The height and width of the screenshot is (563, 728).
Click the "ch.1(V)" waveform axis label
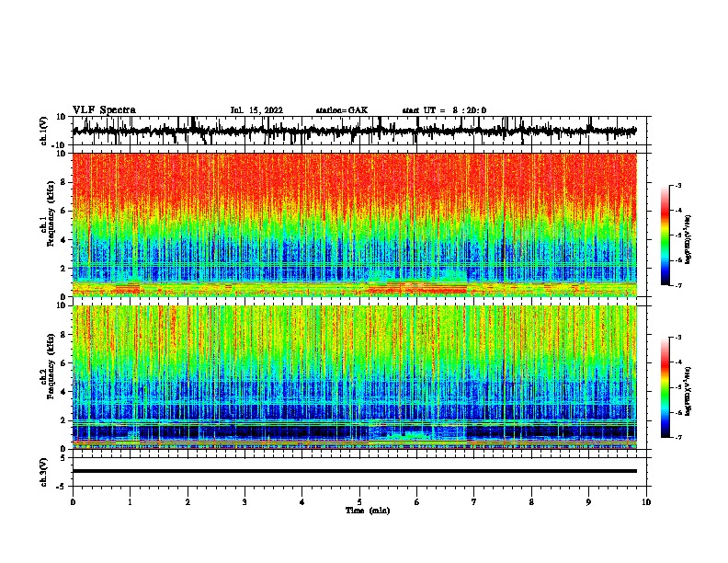click(44, 131)
